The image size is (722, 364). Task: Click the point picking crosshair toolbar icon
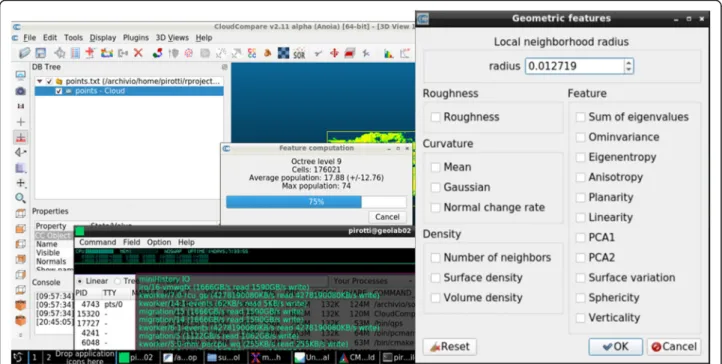click(x=59, y=53)
